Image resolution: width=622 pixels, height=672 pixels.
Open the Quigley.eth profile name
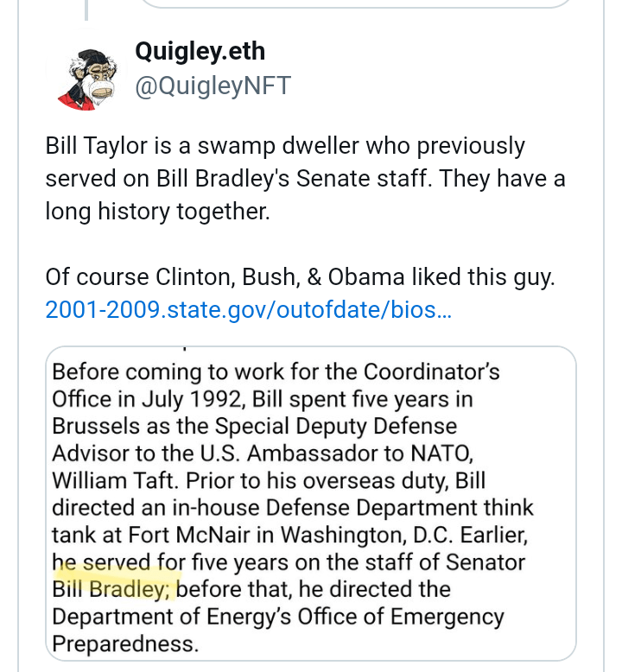200,52
